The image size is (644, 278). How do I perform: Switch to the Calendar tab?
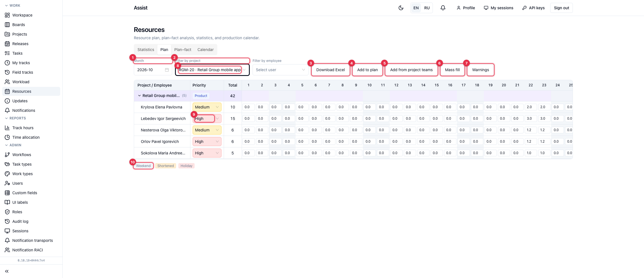(206, 50)
